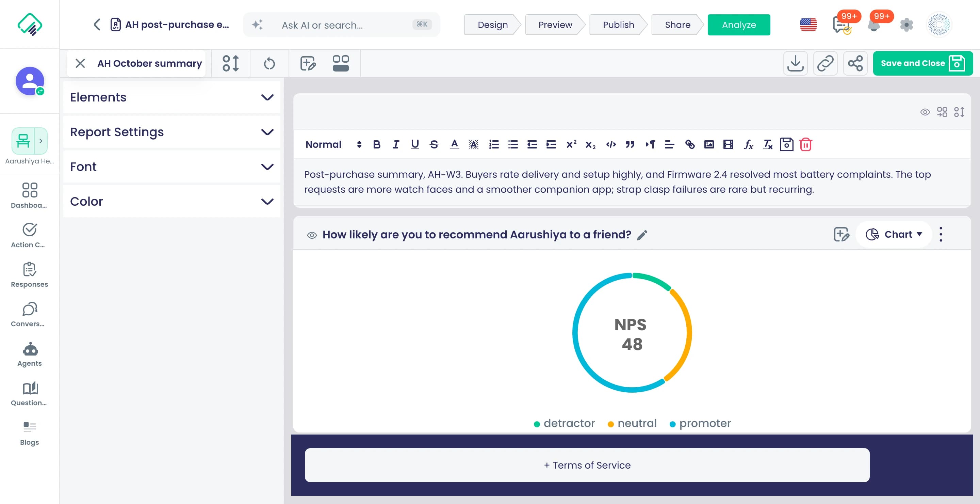Download the report

tap(795, 63)
